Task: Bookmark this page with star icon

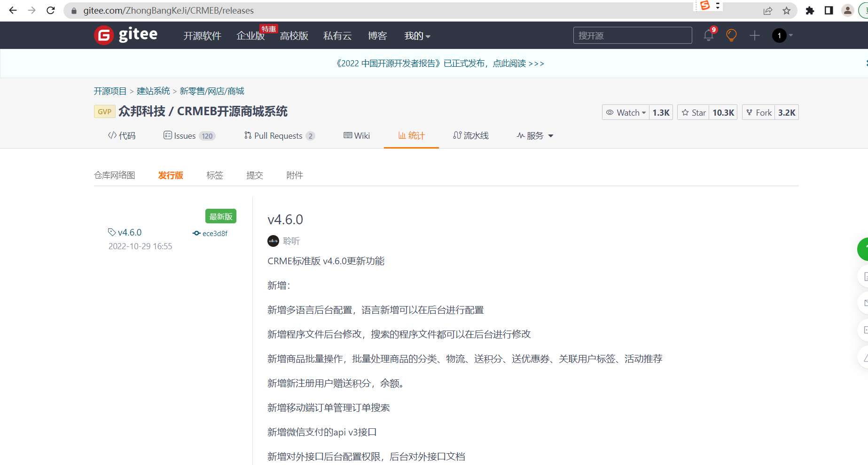Action: (x=787, y=11)
